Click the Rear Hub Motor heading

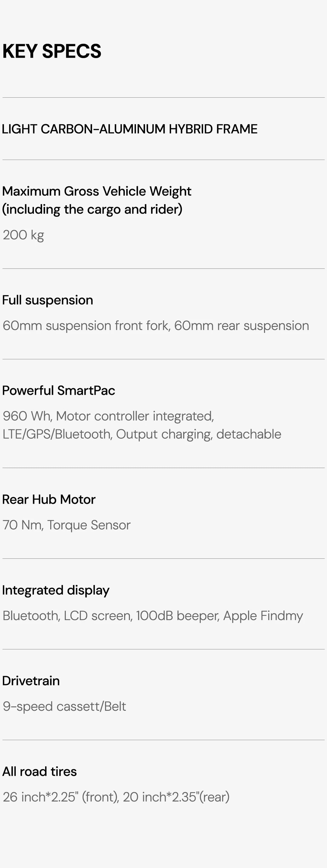pos(48,499)
